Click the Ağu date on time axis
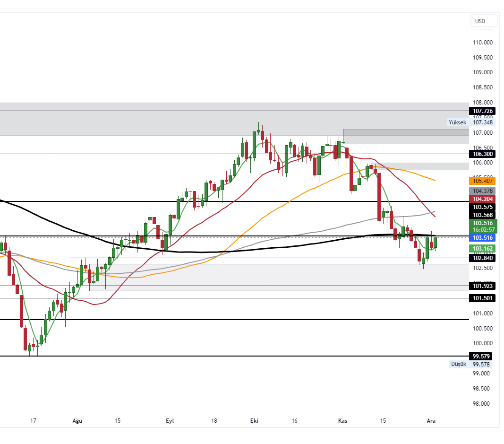Screen dimensions: 504x444 77,420
